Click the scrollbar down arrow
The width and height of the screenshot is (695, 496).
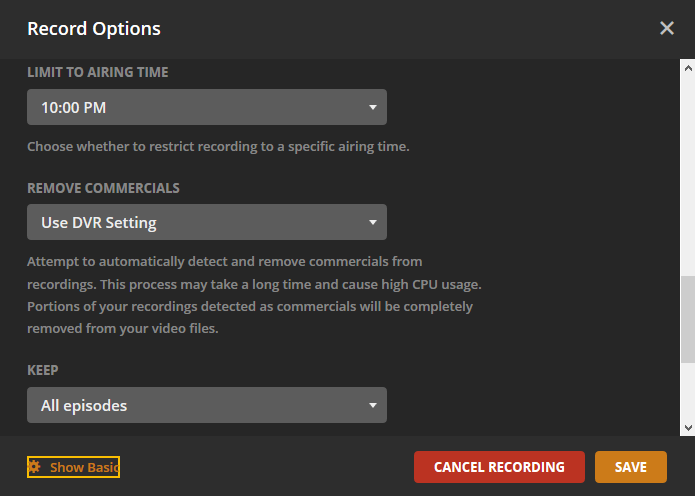pos(687,427)
